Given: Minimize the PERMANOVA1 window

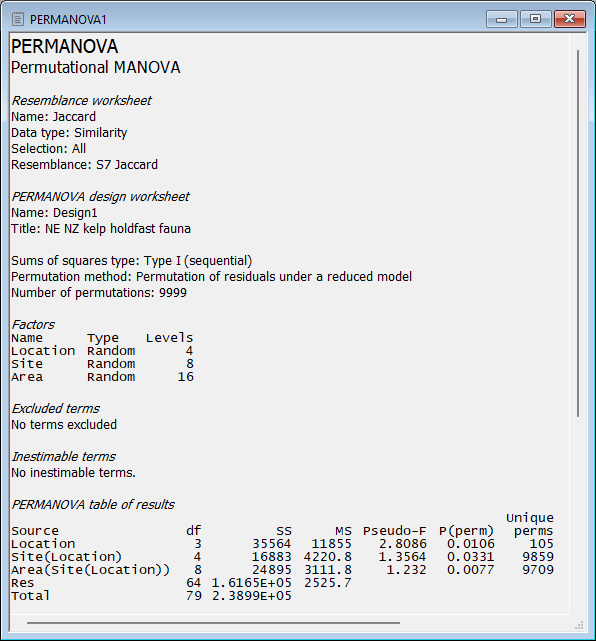Looking at the screenshot, I should (x=502, y=19).
